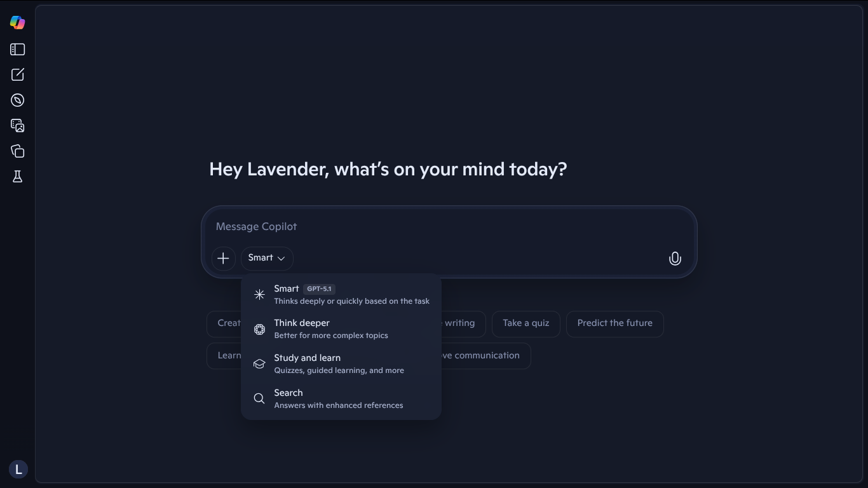Click the Copilot logo in the sidebar

click(18, 22)
